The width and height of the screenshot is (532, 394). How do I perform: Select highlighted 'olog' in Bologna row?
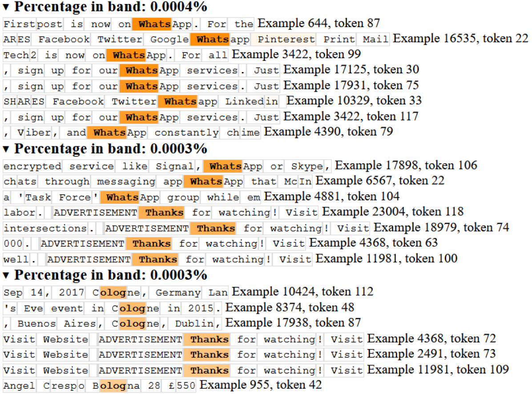pyautogui.click(x=113, y=386)
